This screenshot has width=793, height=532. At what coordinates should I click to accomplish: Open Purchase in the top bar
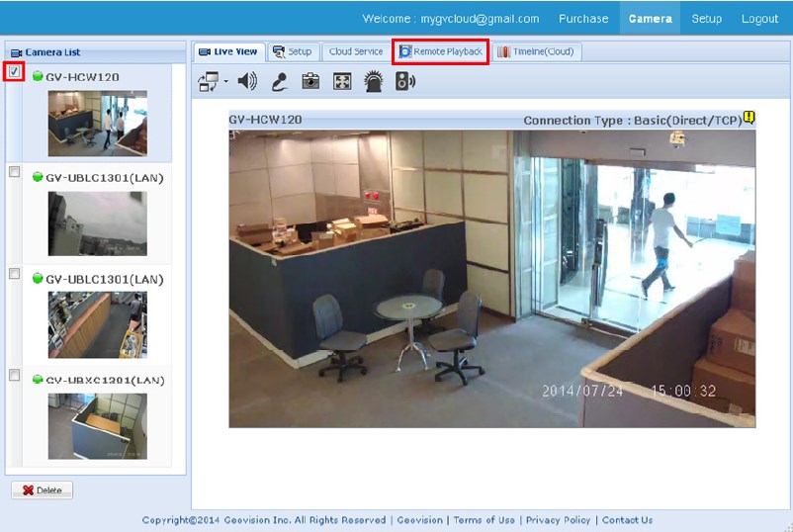583,19
